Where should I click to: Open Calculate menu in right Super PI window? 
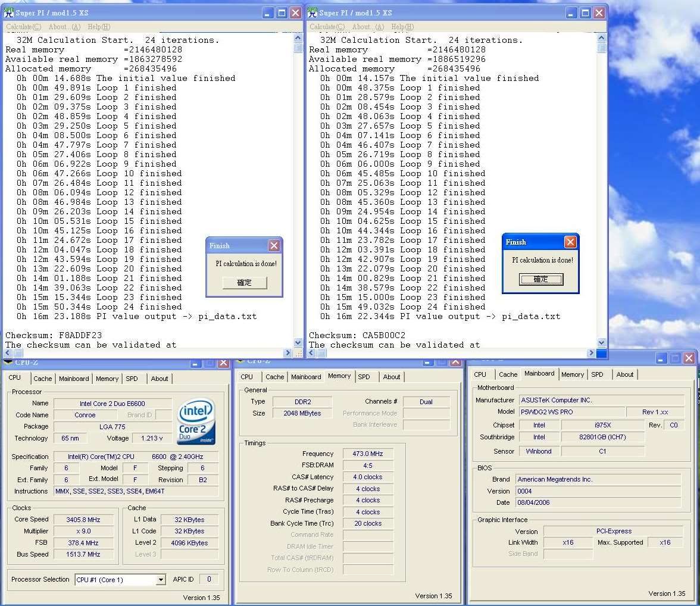coord(327,27)
